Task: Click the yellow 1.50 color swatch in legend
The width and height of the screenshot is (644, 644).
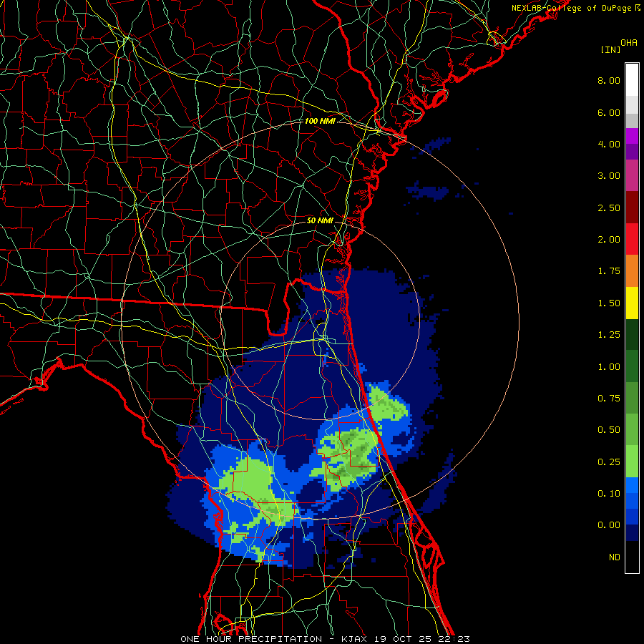Action: tap(632, 303)
